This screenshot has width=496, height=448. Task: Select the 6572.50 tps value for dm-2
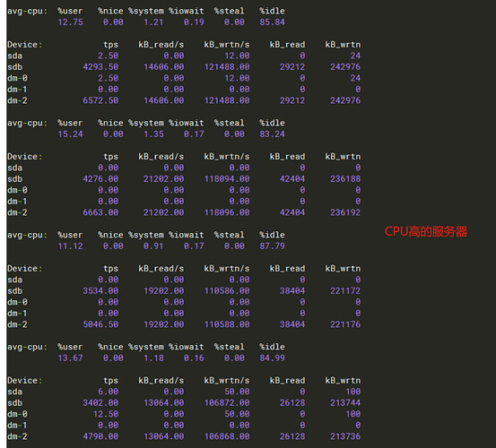coord(100,100)
